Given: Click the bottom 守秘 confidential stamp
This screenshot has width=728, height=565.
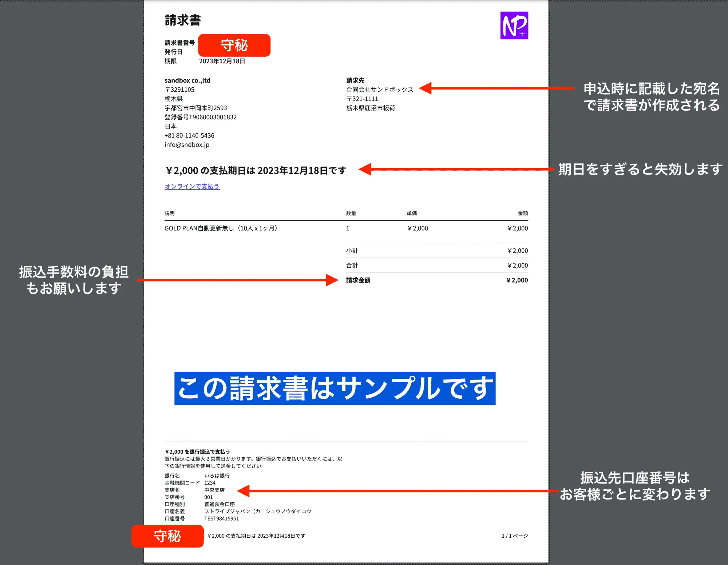Looking at the screenshot, I should point(168,537).
